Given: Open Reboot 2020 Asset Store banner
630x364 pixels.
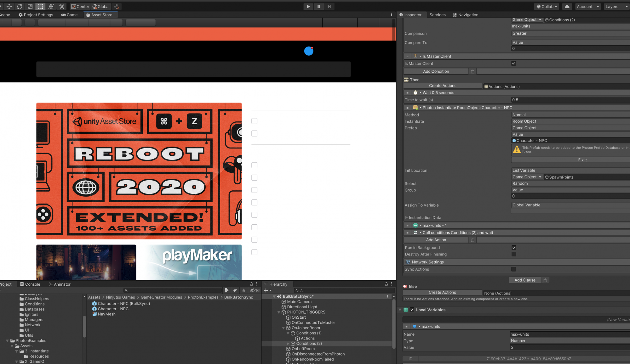Looking at the screenshot, I should 139,171.
